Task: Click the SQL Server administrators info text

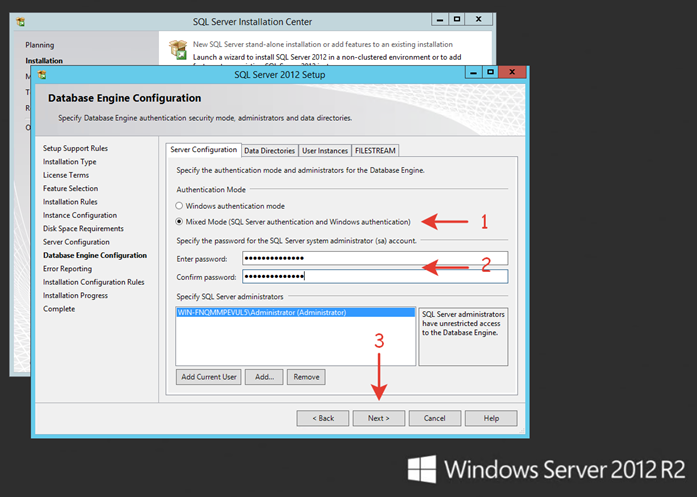Action: click(463, 323)
